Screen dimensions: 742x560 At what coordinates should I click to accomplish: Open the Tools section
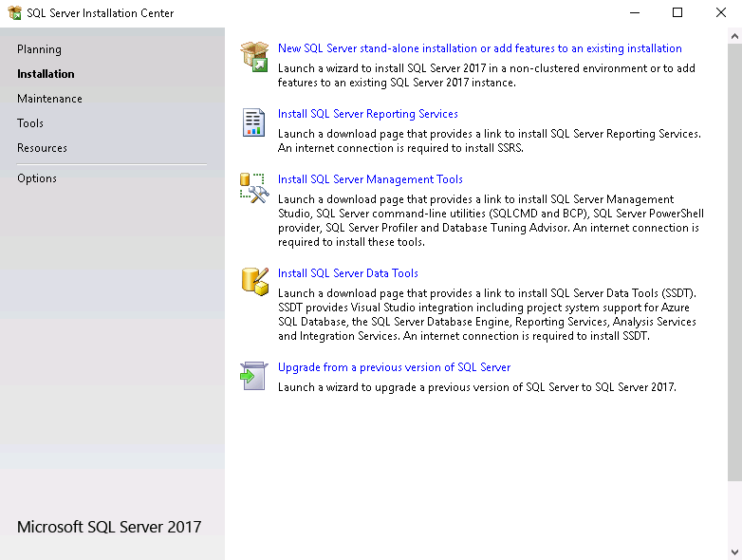[x=30, y=123]
